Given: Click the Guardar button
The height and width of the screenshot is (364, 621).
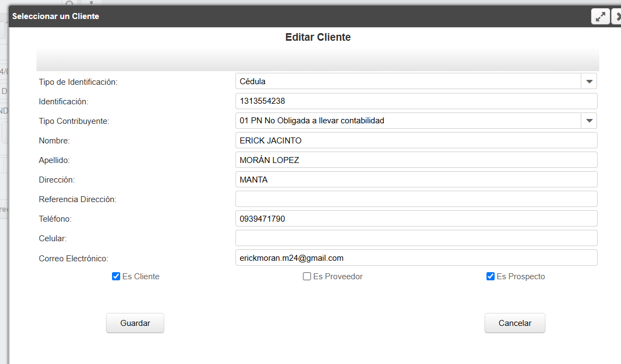Looking at the screenshot, I should point(135,323).
